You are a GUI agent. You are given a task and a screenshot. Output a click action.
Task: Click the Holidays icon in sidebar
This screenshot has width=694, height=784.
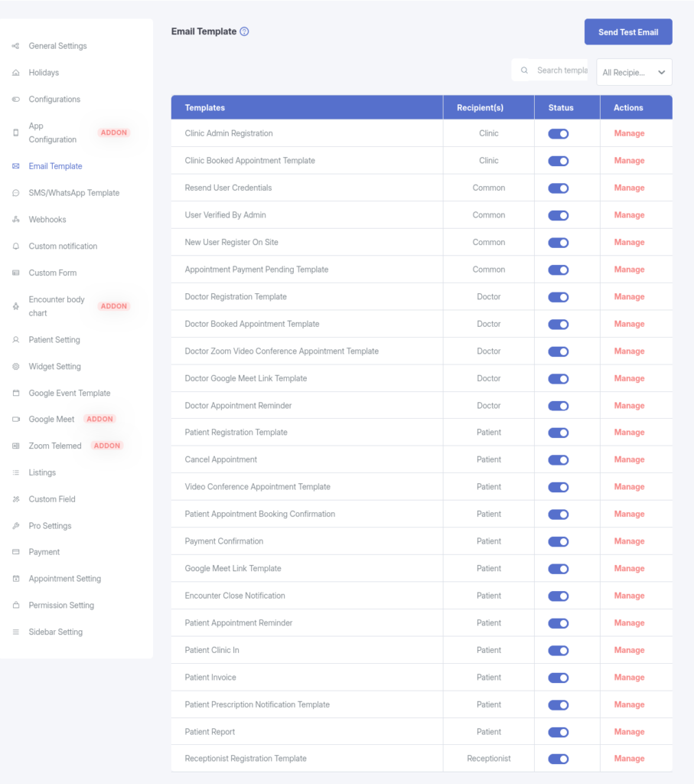click(x=16, y=73)
